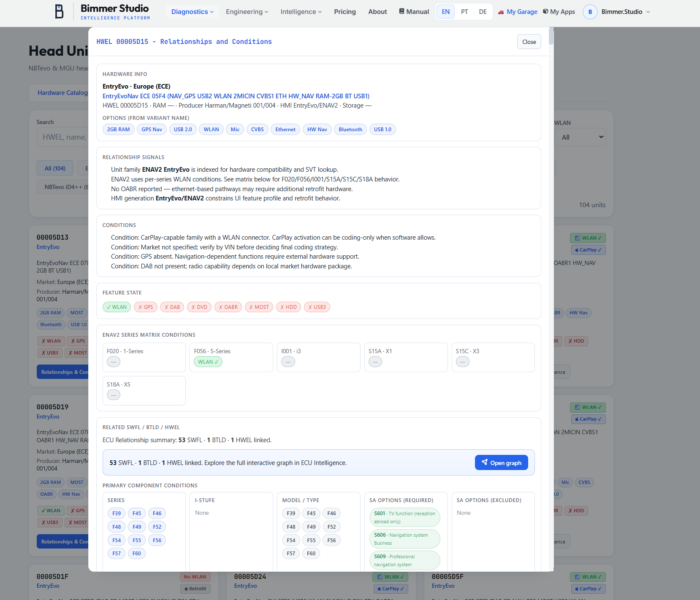Click the EntryEvoNav ECE 05F4 variant link

[236, 96]
